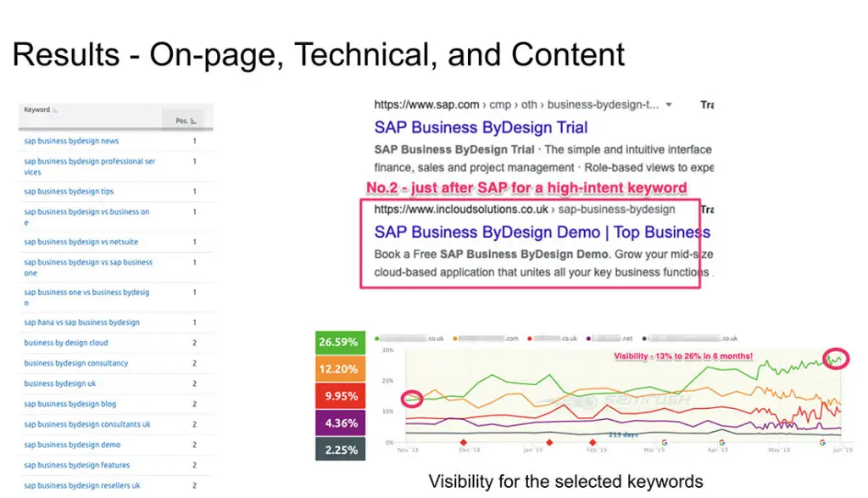
Task: Click the Google update icon near Mar '19
Action: coord(665,443)
